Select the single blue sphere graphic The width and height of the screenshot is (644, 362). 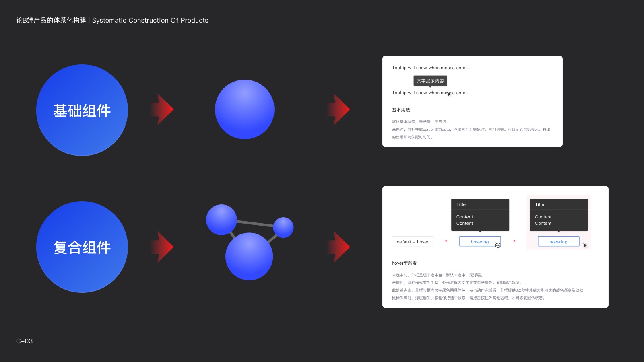[x=245, y=109]
